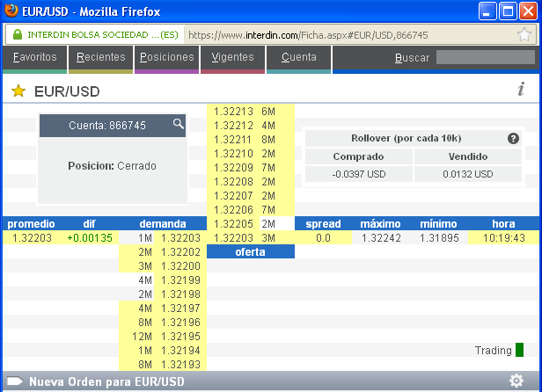Click the Vendido column heading
This screenshot has height=392, width=542.
point(468,156)
